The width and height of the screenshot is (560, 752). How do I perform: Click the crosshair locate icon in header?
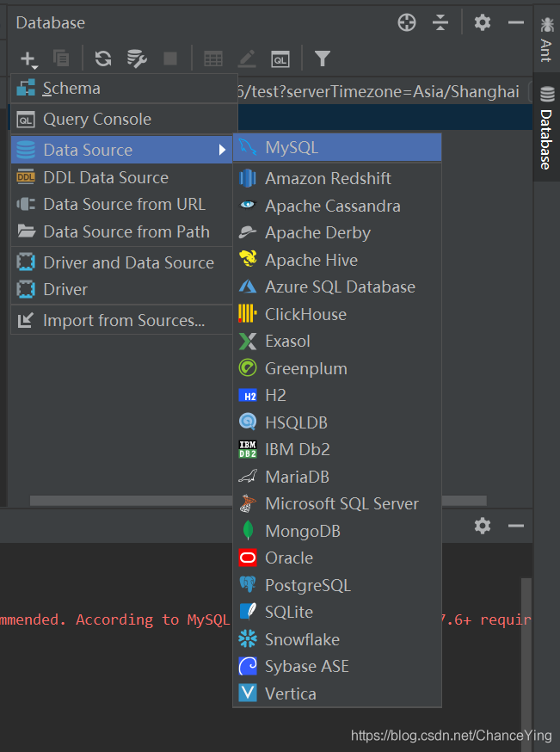[x=407, y=23]
